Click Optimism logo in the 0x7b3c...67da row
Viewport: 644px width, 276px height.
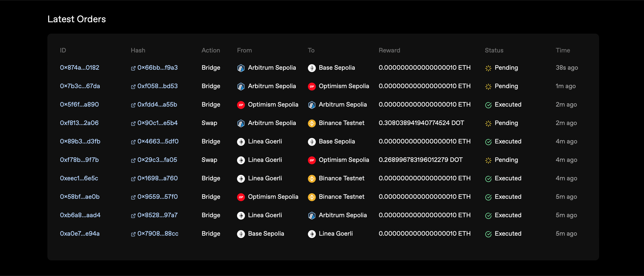click(312, 86)
